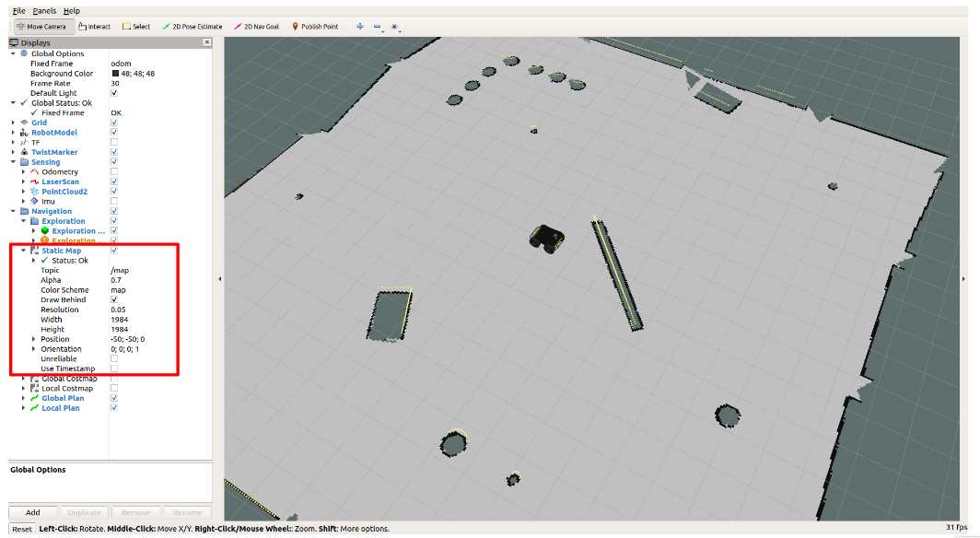This screenshot has height=538, width=980.
Task: Collapse the Sensing group
Action: click(13, 162)
